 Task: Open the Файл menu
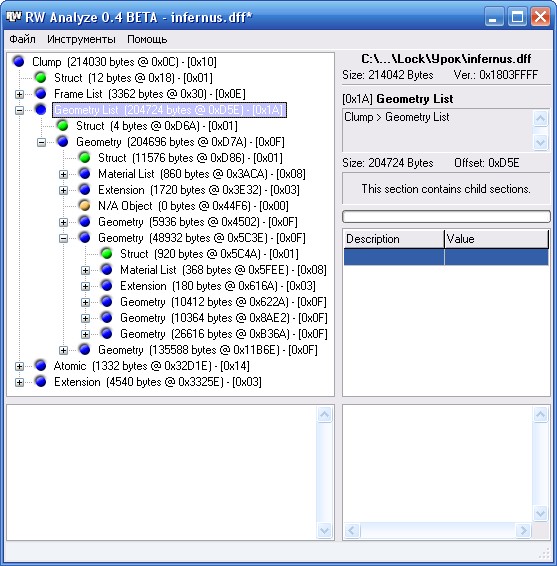[x=22, y=39]
